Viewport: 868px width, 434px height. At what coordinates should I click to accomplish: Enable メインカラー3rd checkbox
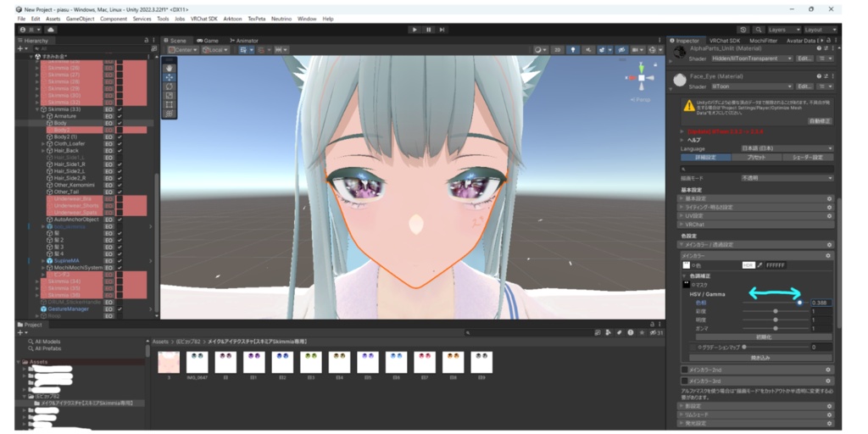[685, 381]
